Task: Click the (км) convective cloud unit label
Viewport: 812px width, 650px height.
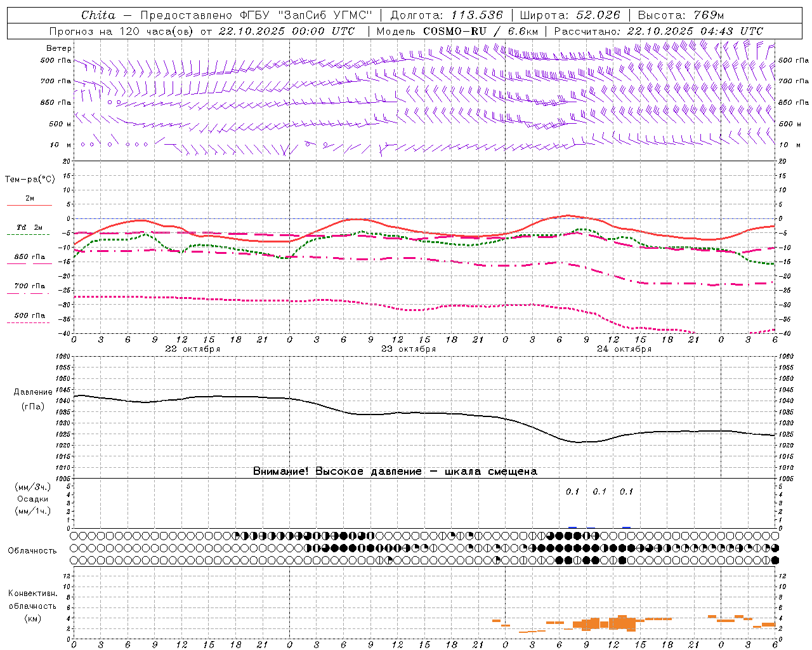Action: (32, 618)
